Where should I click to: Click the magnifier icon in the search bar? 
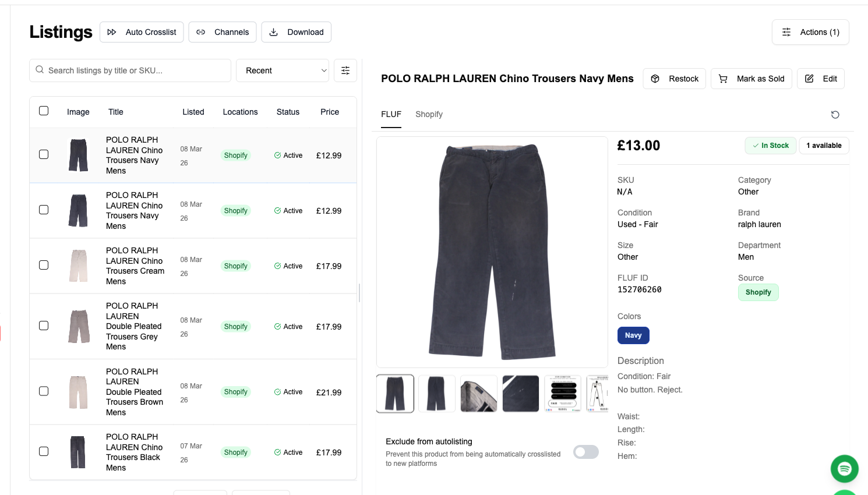[x=40, y=70]
